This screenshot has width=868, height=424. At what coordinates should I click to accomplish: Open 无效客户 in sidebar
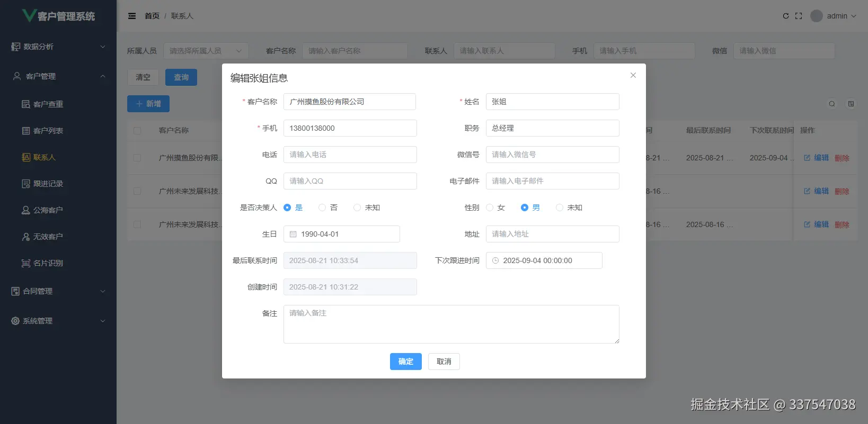(x=58, y=237)
